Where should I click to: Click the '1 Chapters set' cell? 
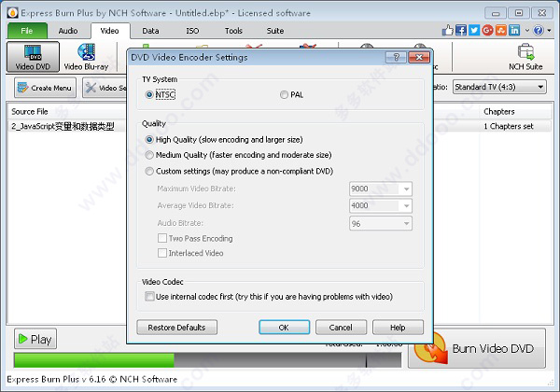tap(509, 126)
